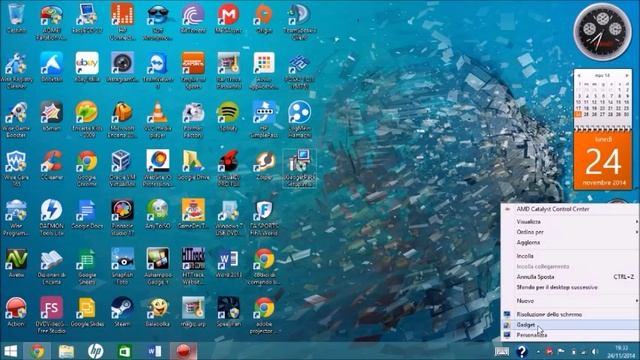The image size is (640, 360).
Task: Open Google Docs desktop shortcut
Action: click(87, 214)
